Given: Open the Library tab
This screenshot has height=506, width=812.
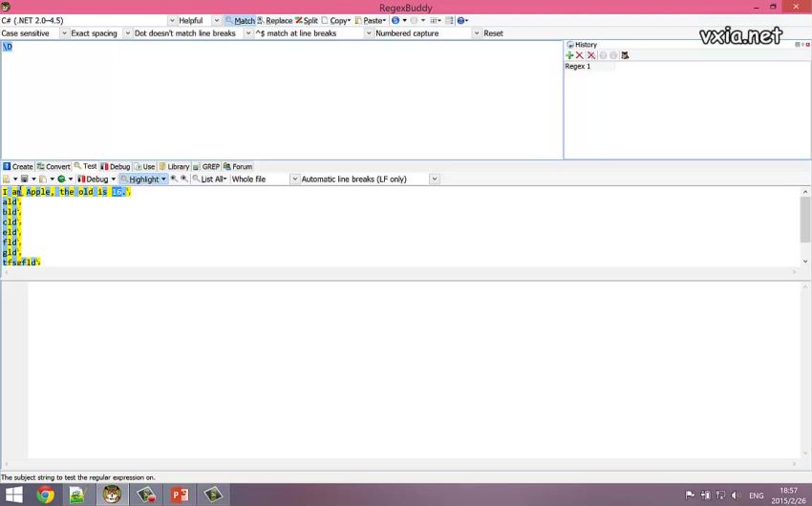Looking at the screenshot, I should (174, 166).
